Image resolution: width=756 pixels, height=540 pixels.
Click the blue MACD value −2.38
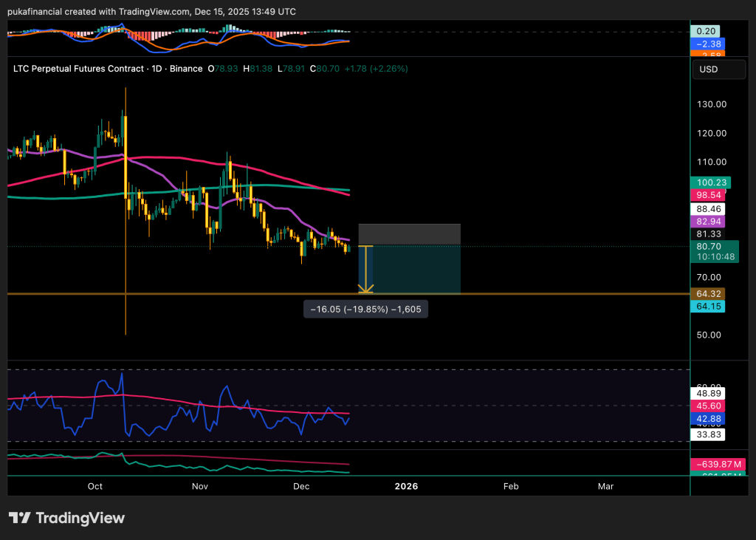click(707, 44)
